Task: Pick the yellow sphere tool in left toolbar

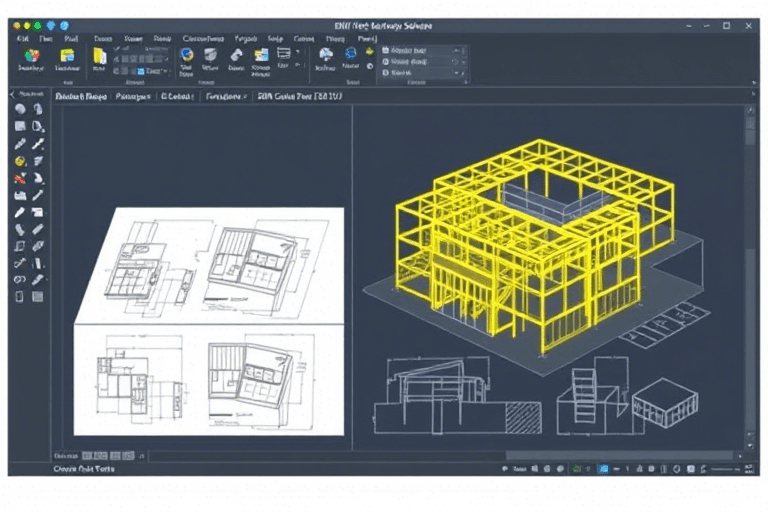Action: pos(19,161)
